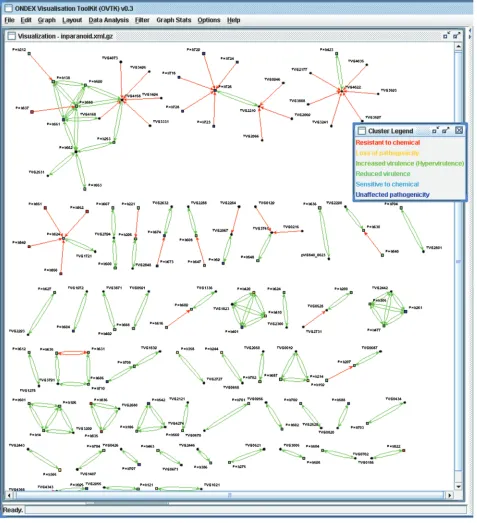Select the large maroon node with single orange edge in top-left cluster

pyautogui.click(x=32, y=112)
